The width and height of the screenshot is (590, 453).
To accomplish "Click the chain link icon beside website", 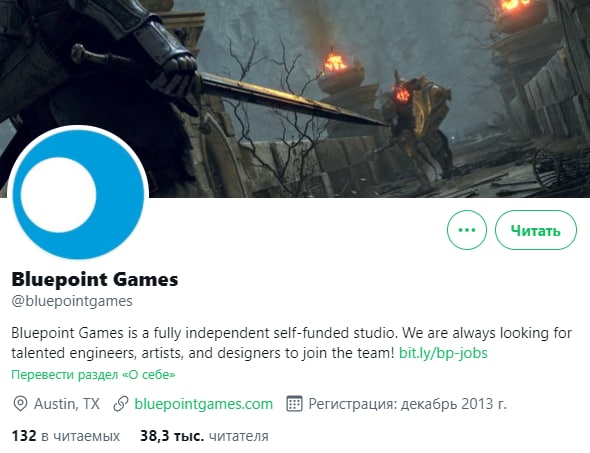I will (x=121, y=404).
